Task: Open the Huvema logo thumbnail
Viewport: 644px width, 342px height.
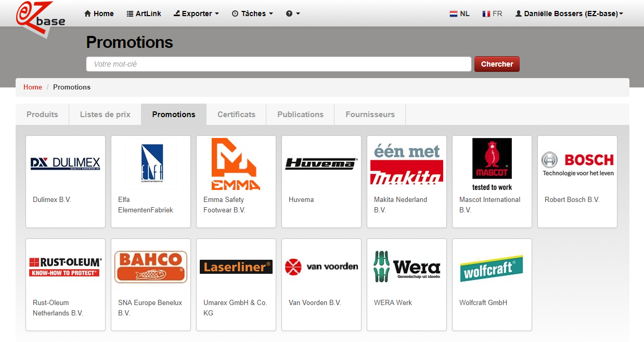Action: pos(321,164)
